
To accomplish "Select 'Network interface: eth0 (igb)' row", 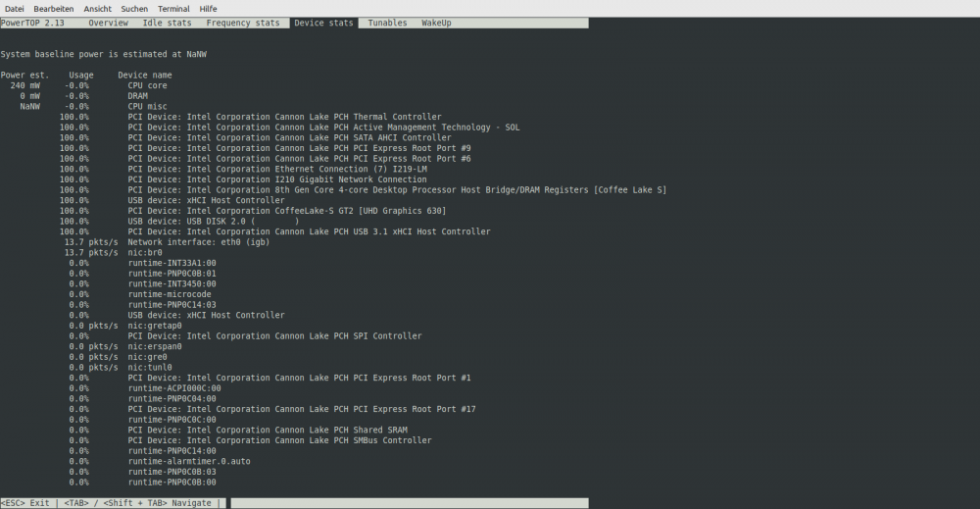I will (167, 242).
